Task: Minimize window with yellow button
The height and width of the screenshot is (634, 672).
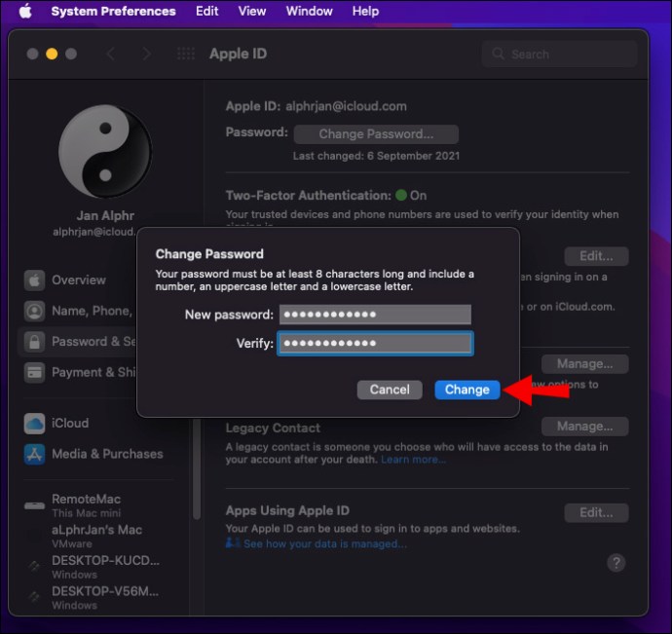Action: [52, 54]
